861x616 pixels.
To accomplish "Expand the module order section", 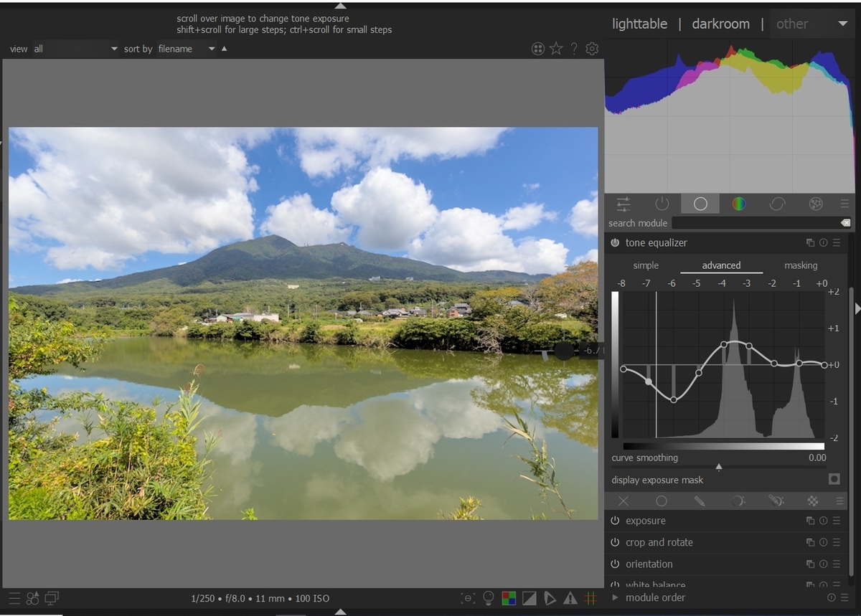I will [615, 597].
